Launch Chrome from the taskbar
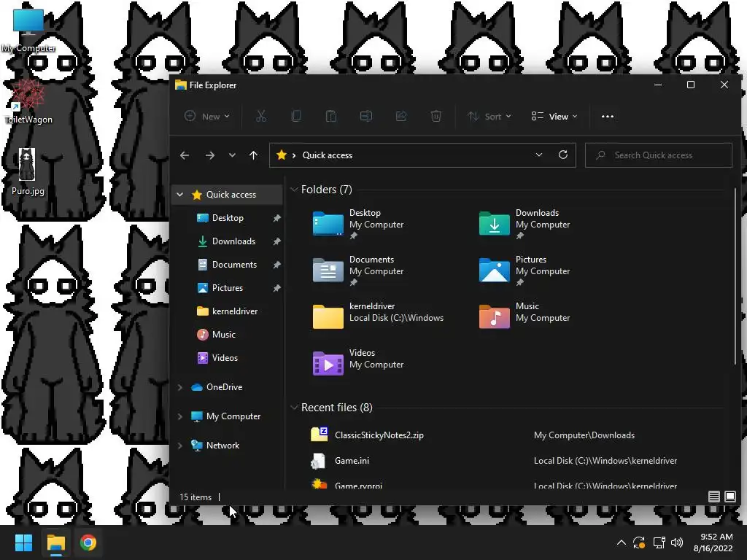Viewport: 747px width, 560px height. click(x=88, y=542)
